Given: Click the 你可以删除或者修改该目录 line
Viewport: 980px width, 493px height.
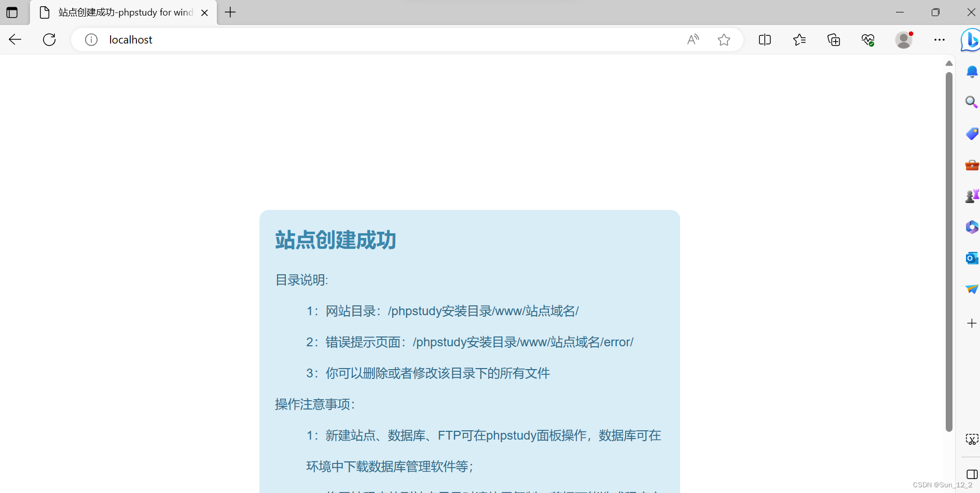Looking at the screenshot, I should [x=428, y=373].
